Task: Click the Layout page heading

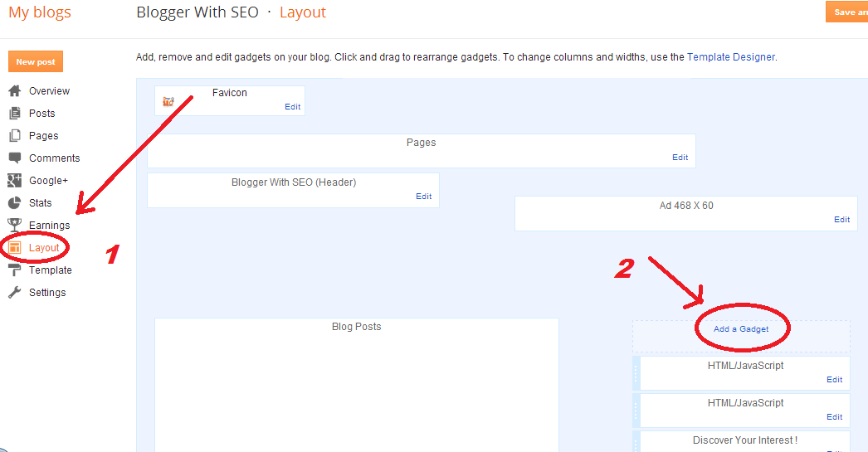Action: (x=303, y=12)
